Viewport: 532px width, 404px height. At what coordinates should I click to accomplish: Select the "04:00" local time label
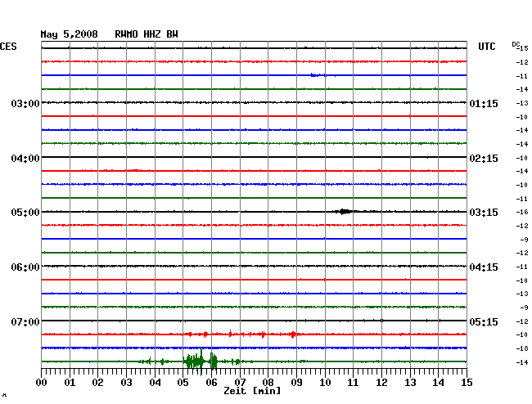pos(25,159)
